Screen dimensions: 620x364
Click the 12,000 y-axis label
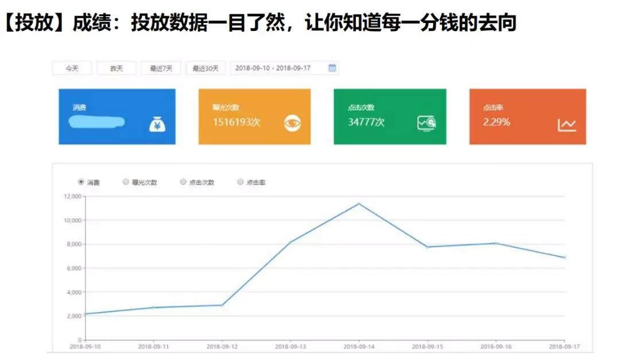click(x=73, y=196)
